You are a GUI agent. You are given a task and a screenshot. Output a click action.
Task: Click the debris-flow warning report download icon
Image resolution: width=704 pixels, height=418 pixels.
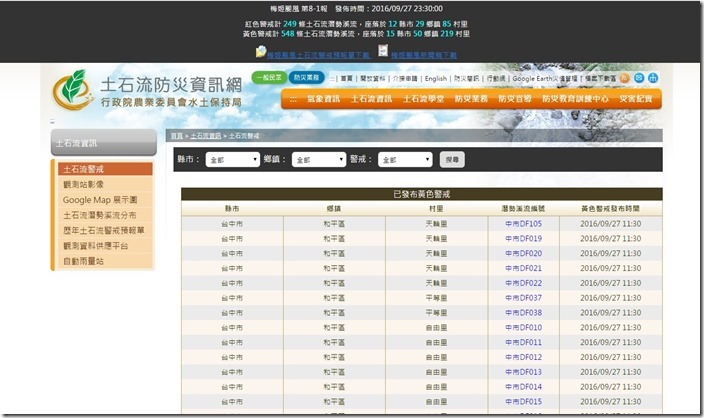pos(261,52)
